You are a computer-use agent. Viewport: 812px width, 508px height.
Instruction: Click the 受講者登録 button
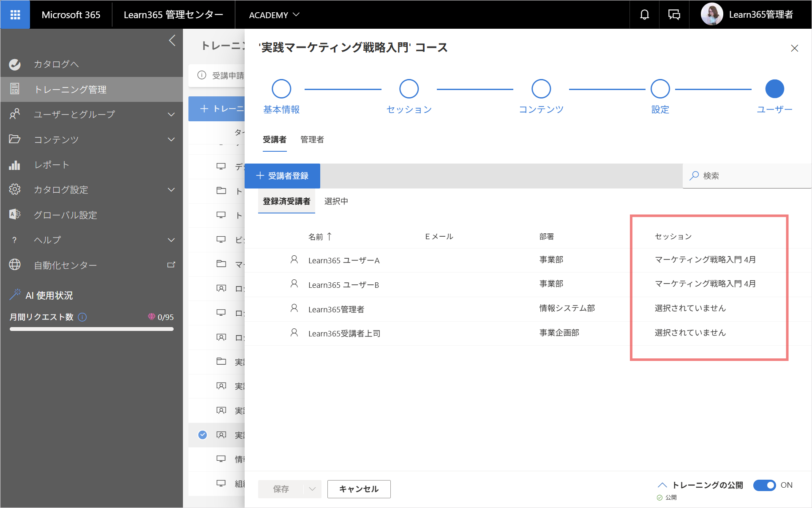[x=282, y=176]
